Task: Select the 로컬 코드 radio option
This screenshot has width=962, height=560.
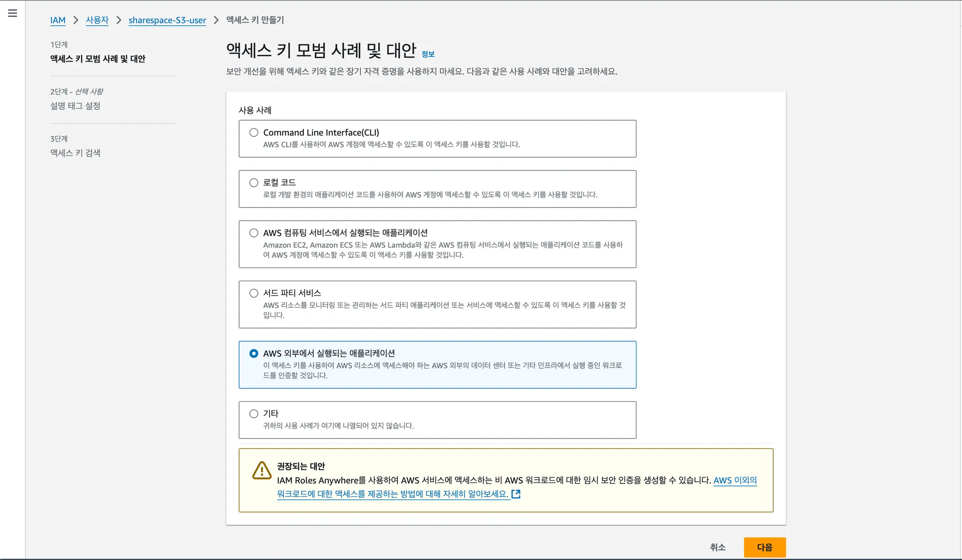Action: (254, 183)
